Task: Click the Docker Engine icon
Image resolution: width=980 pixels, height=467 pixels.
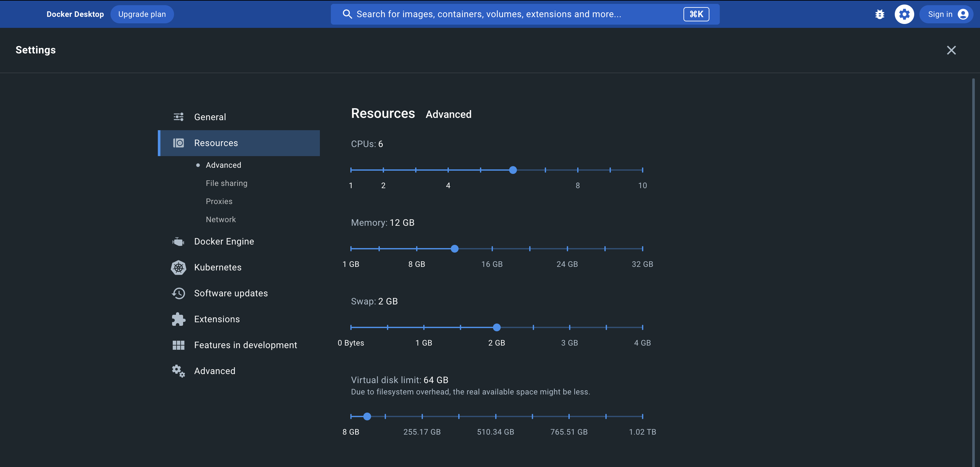Action: tap(179, 242)
